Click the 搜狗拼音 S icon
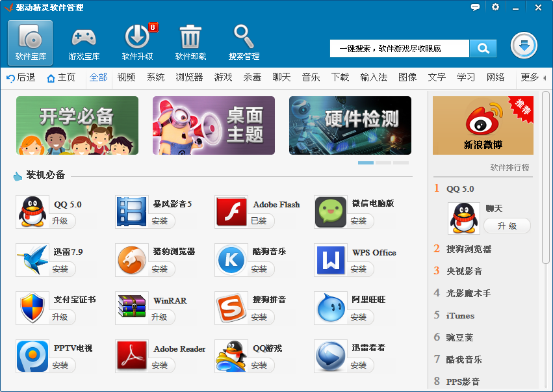The image size is (553, 392). [x=231, y=308]
